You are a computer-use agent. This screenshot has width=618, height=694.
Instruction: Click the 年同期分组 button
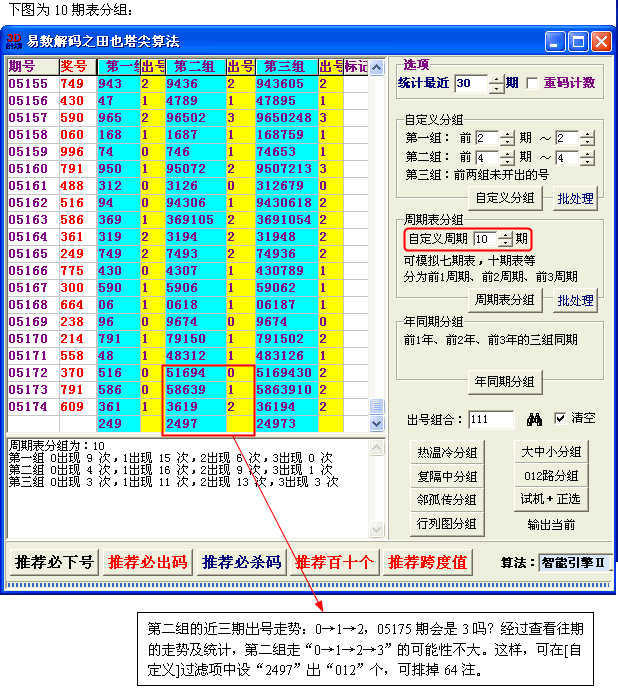coord(505,381)
